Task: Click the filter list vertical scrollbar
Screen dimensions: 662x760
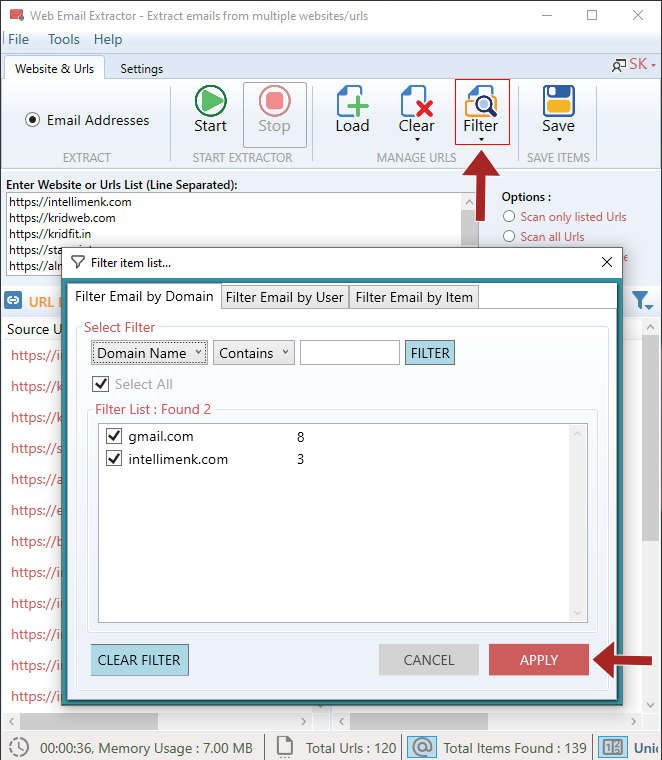Action: point(577,523)
